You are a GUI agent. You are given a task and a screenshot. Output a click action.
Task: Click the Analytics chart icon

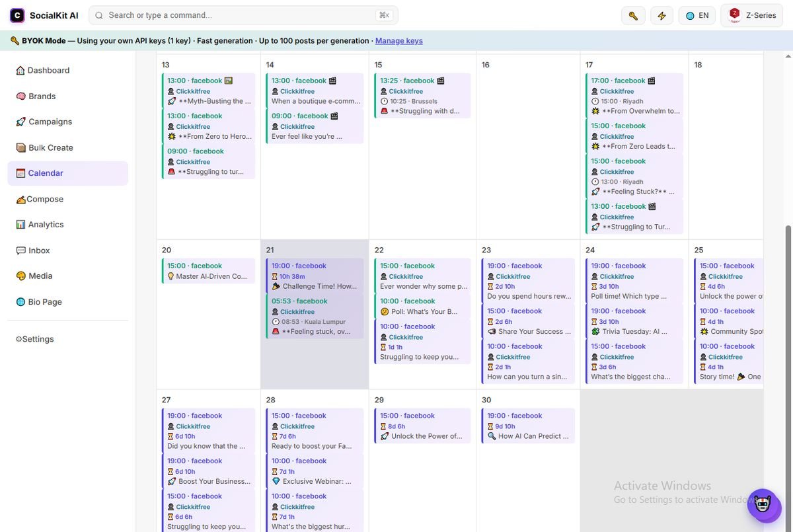[x=20, y=225]
